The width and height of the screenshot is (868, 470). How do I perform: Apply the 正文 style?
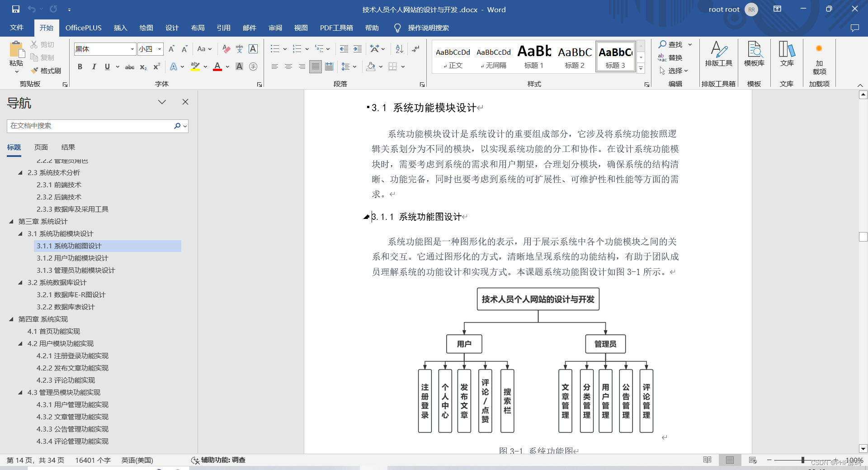(x=453, y=57)
